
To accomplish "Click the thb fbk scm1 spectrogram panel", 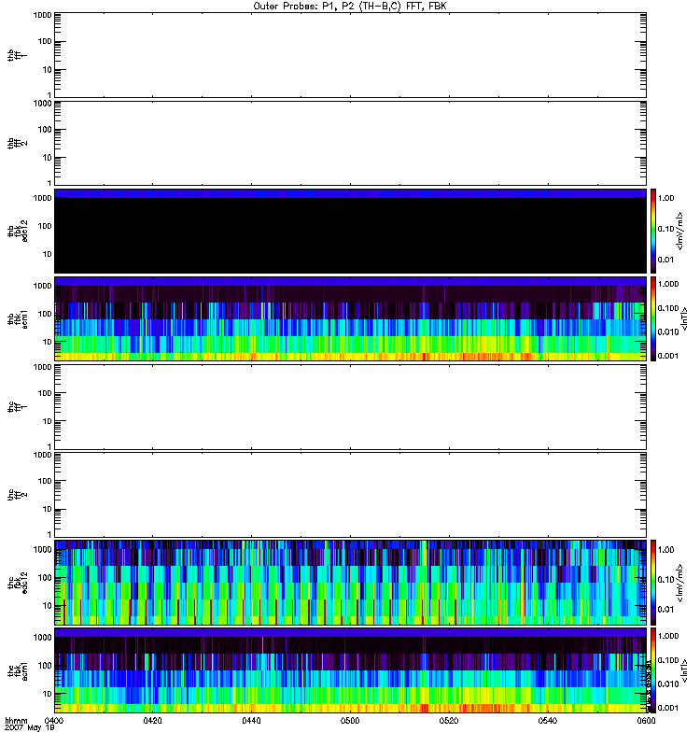I will (350, 318).
